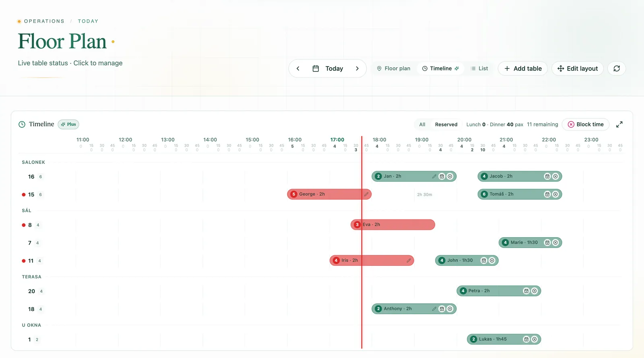Open Eva's 2h reservation bar
Screen dimensions: 644x358
393,225
